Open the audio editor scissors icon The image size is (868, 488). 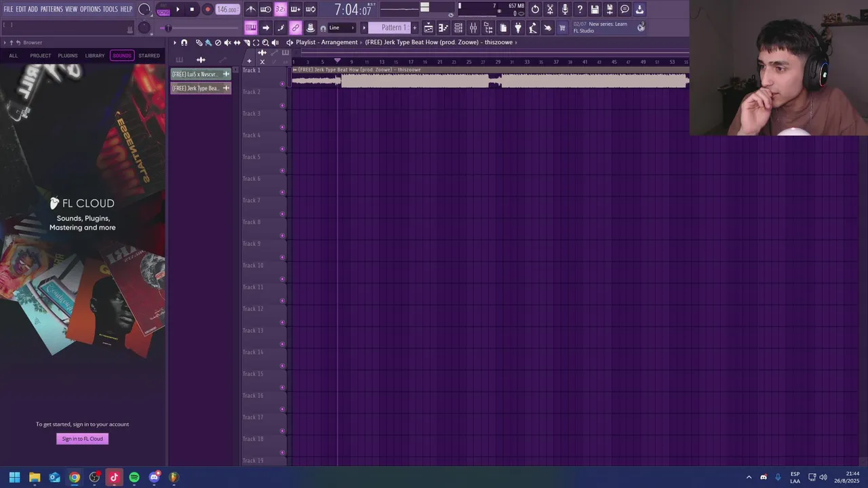549,9
